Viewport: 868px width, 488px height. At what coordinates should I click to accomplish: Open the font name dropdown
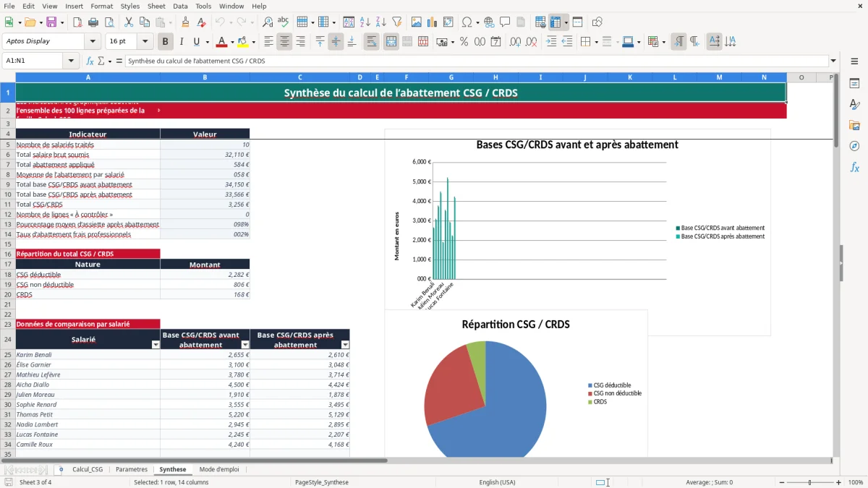pos(93,41)
